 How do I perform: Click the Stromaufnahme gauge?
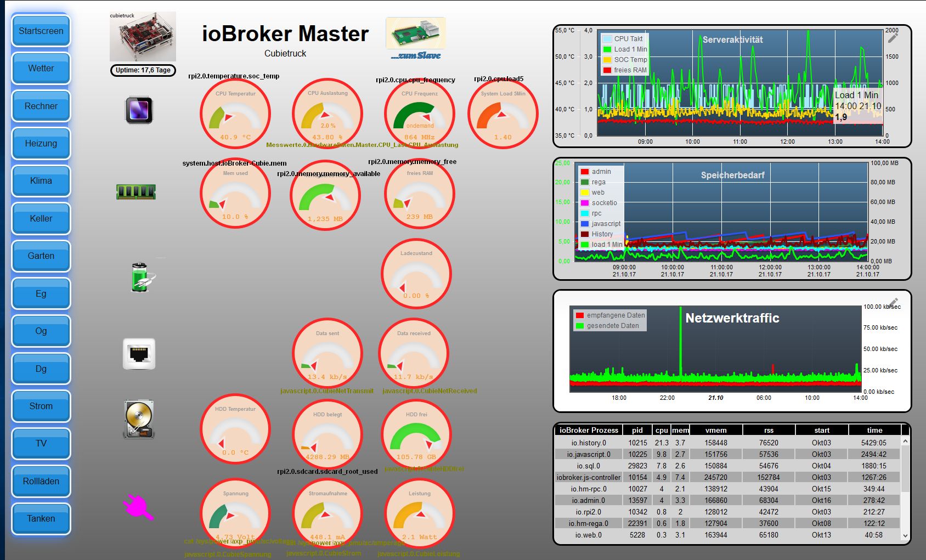point(328,513)
